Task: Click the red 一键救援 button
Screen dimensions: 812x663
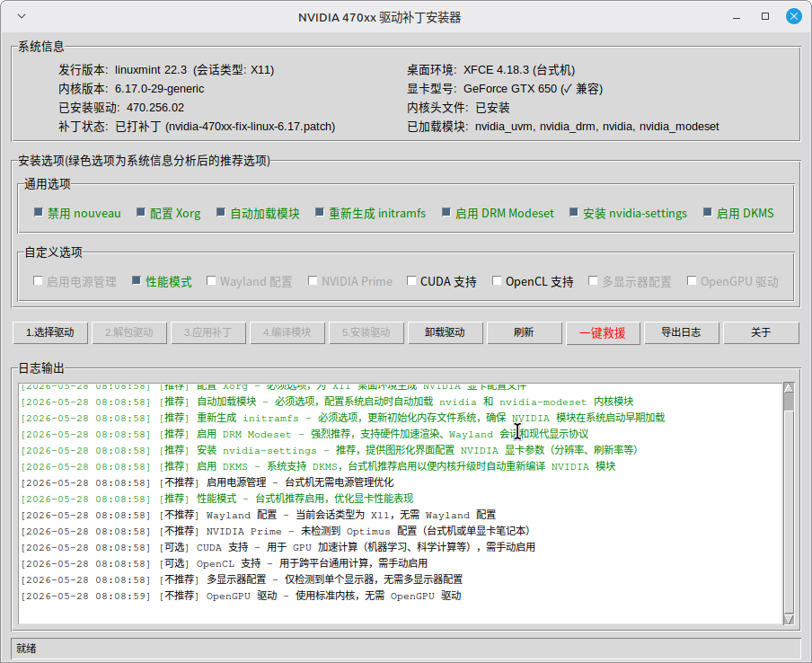Action: point(603,332)
